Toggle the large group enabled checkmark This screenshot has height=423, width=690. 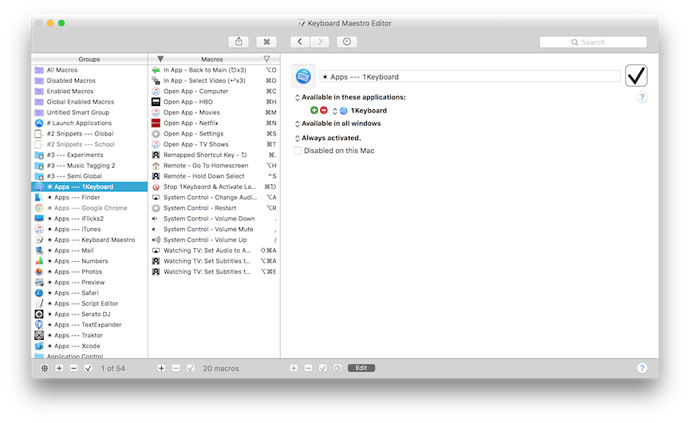(x=636, y=76)
